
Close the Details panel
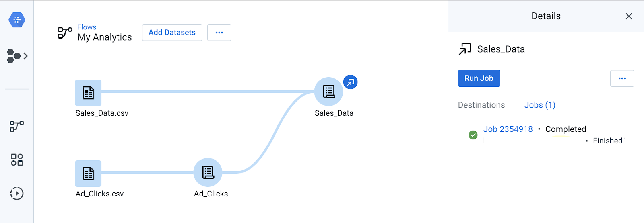tap(629, 16)
